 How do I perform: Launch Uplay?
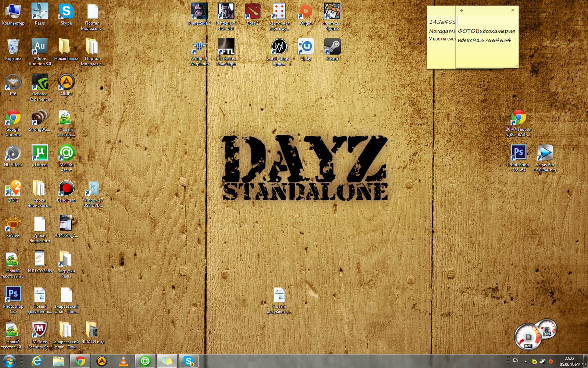[305, 50]
